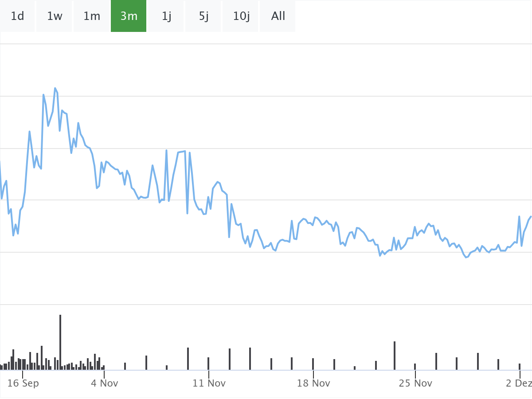Click the 16 Sep axis label

pyautogui.click(x=23, y=383)
